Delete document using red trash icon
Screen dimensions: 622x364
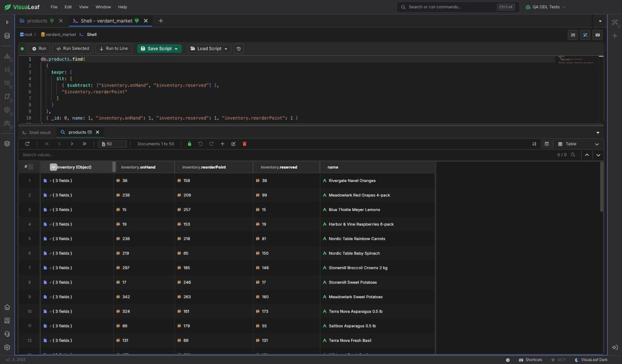coord(244,144)
